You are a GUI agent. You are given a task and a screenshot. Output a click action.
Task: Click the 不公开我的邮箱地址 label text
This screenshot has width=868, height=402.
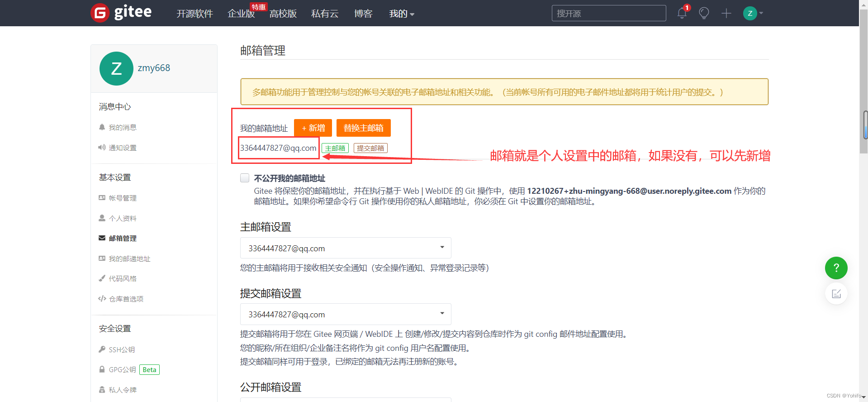pyautogui.click(x=289, y=178)
